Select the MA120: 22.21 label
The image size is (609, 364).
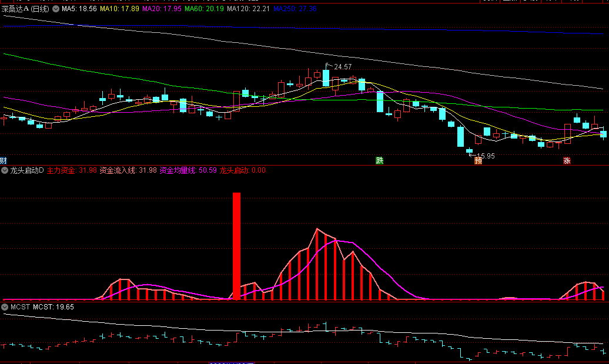coord(248,9)
